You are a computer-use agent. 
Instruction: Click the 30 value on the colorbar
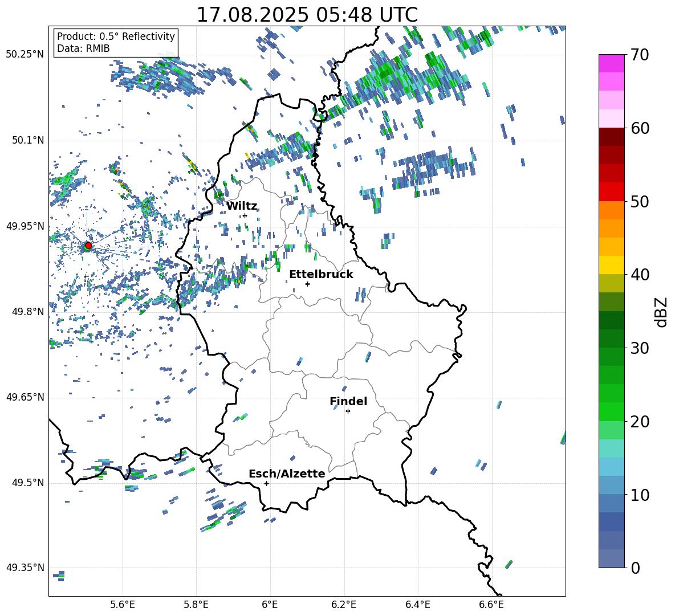pyautogui.click(x=640, y=348)
